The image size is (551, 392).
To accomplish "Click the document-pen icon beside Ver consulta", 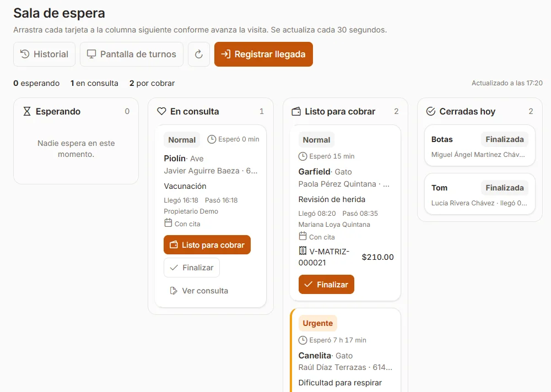I will [174, 291].
